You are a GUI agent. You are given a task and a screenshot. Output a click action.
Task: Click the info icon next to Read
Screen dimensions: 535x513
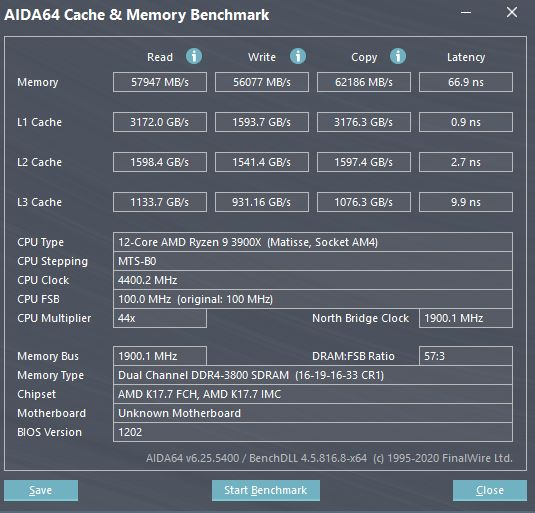tap(194, 56)
